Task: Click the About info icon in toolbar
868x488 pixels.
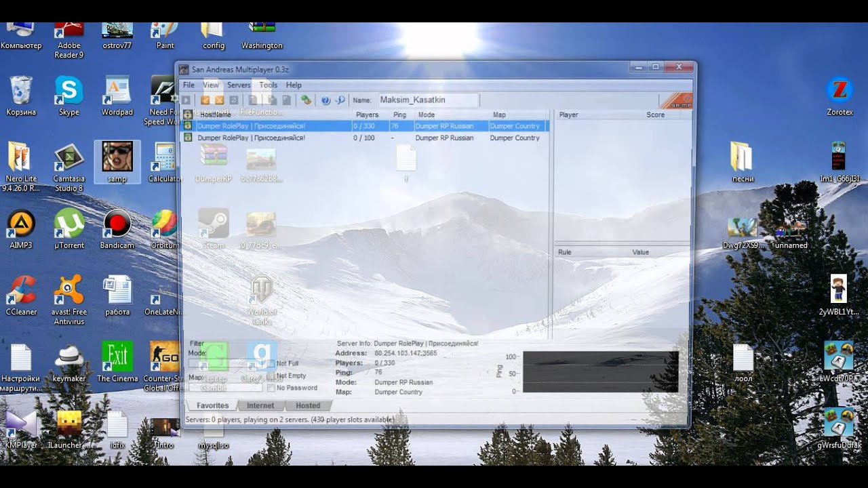Action: coord(340,100)
